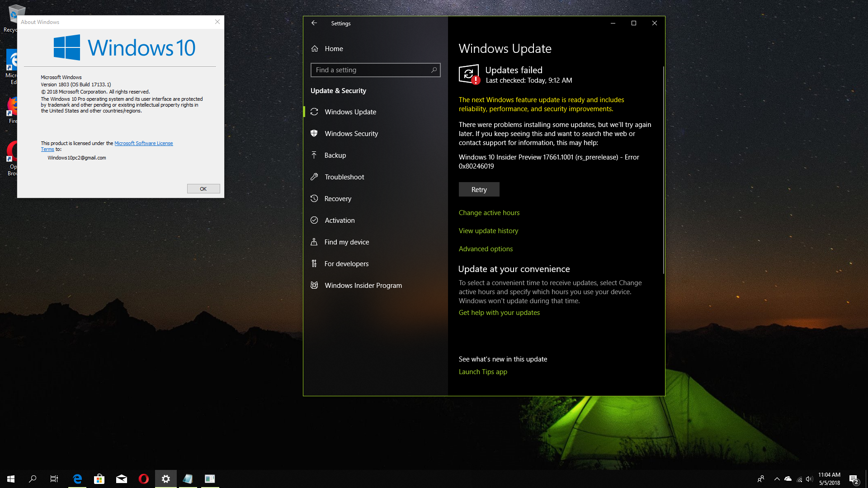
Task: Click the About Windows taskbar button
Action: pos(210,479)
